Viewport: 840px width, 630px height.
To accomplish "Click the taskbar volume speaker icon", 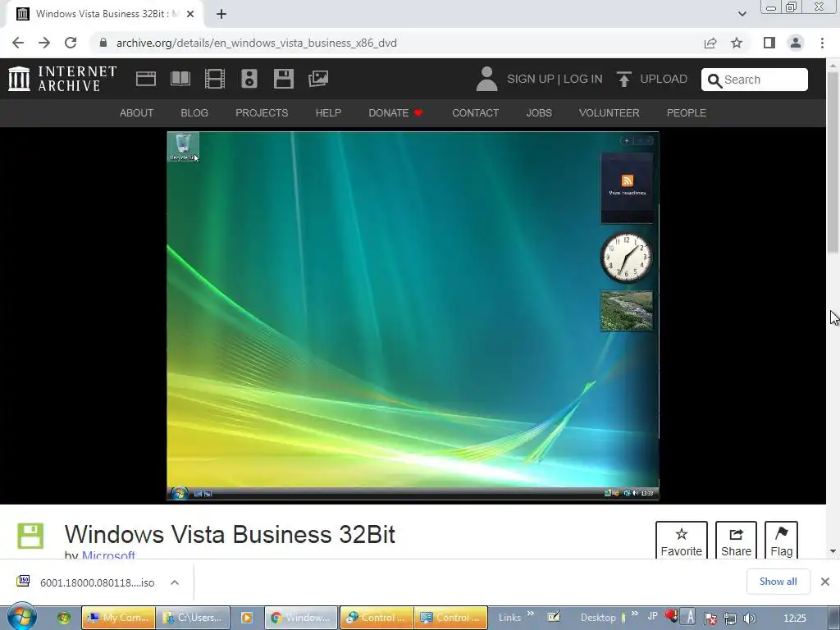I will 750,619.
